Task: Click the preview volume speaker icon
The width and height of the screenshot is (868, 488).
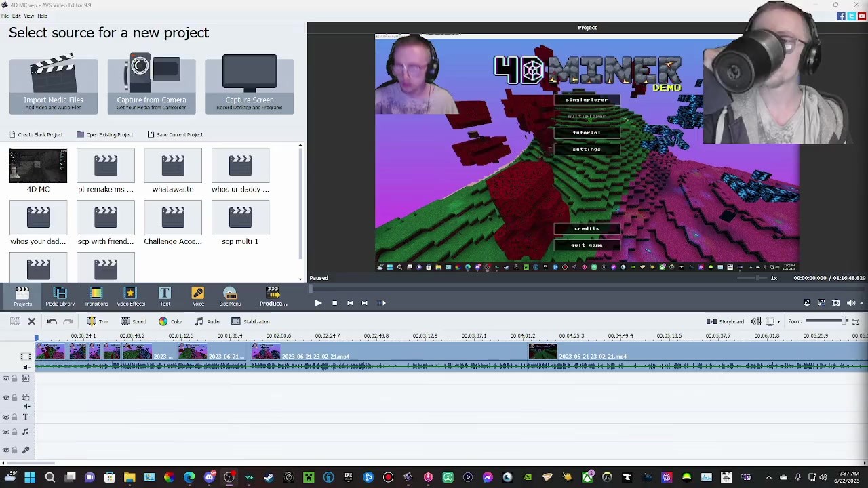Action: click(850, 303)
